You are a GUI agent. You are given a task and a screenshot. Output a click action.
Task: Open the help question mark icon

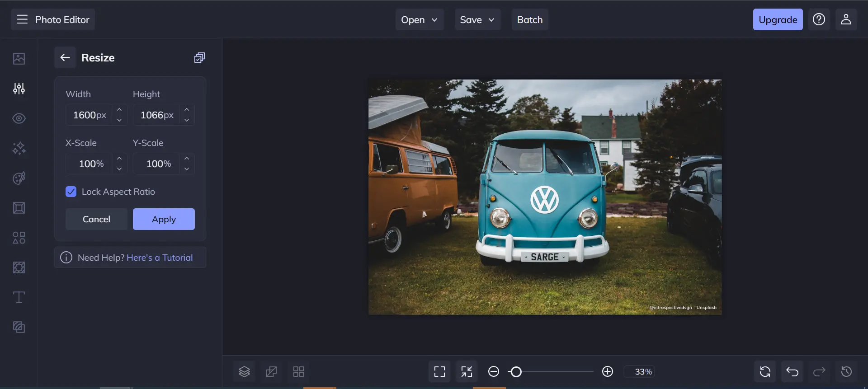(819, 19)
